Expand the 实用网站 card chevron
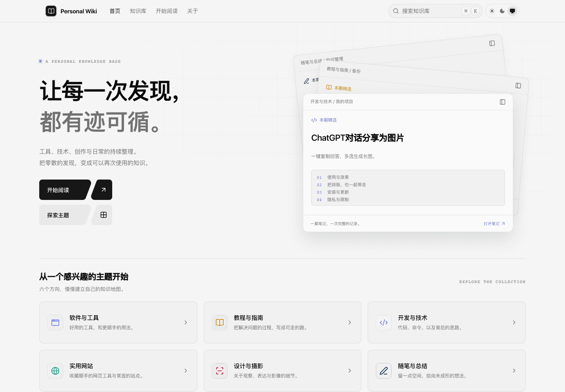This screenshot has height=392, width=565. pyautogui.click(x=186, y=371)
